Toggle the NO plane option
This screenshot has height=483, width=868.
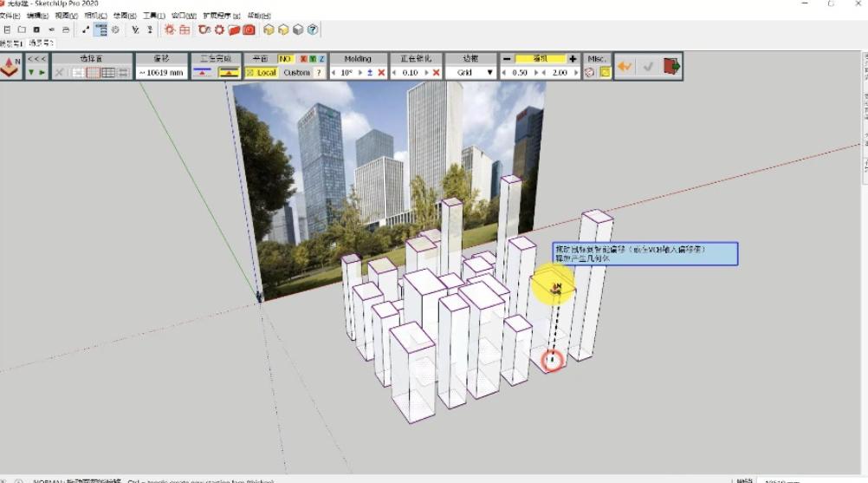point(285,59)
